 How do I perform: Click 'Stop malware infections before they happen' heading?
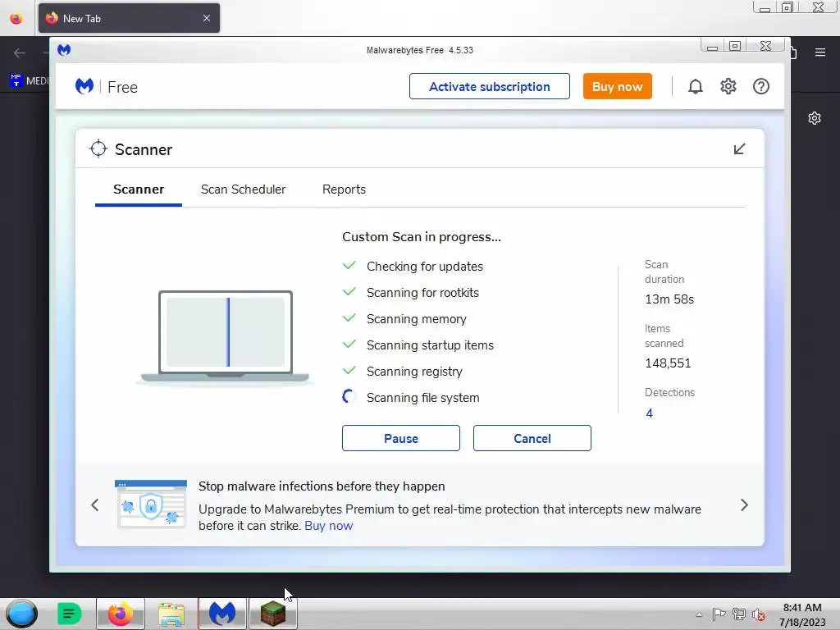pyautogui.click(x=322, y=486)
